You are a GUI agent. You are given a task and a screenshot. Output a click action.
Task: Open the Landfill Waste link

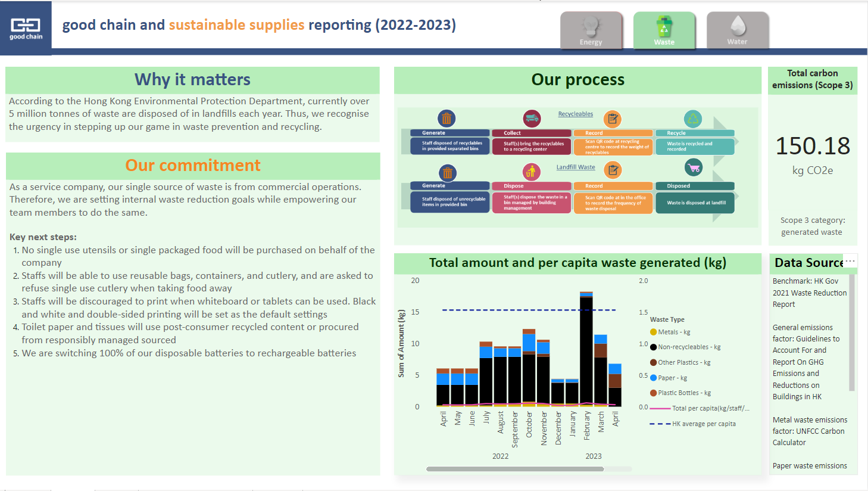576,167
